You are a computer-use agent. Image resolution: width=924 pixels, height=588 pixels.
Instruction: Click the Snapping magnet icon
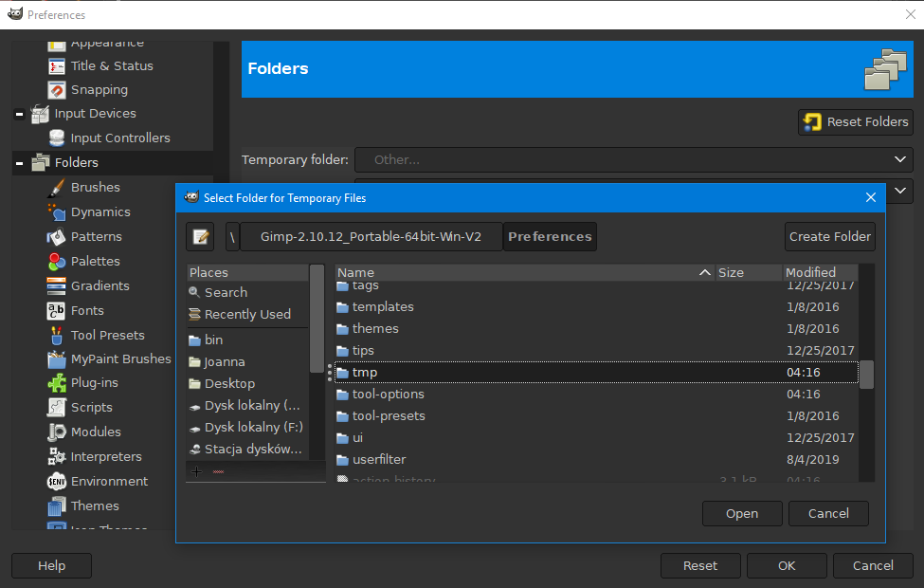coord(57,90)
